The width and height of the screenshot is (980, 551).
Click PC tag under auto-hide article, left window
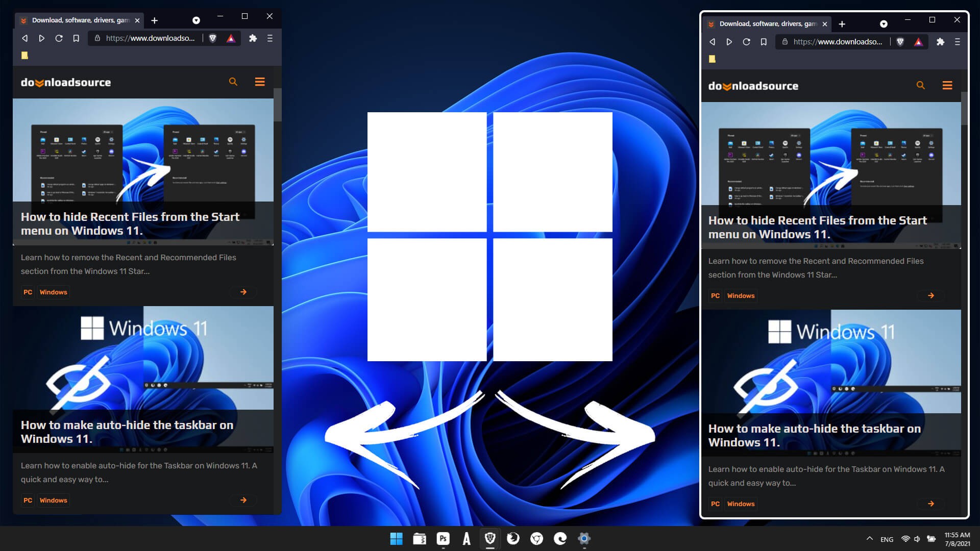[x=28, y=500]
